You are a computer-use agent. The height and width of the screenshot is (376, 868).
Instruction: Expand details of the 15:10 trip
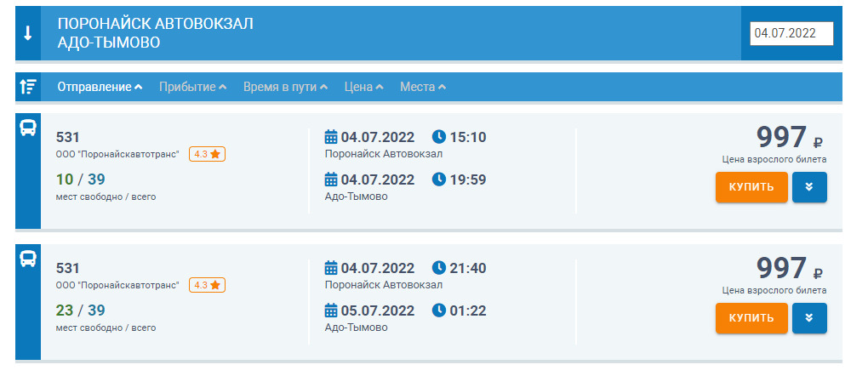[809, 187]
